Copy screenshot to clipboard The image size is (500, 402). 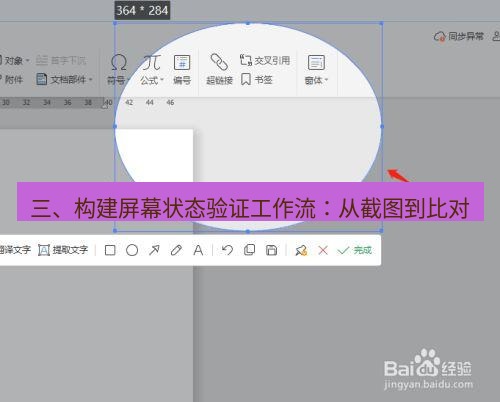249,250
